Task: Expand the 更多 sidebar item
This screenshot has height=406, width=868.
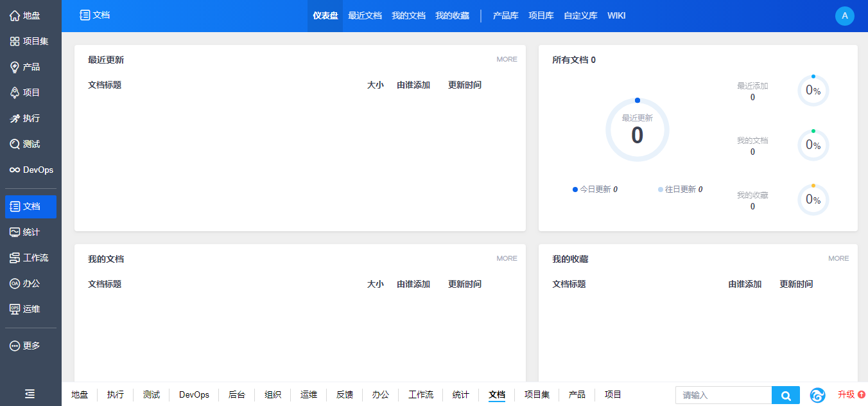Action: tap(30, 346)
